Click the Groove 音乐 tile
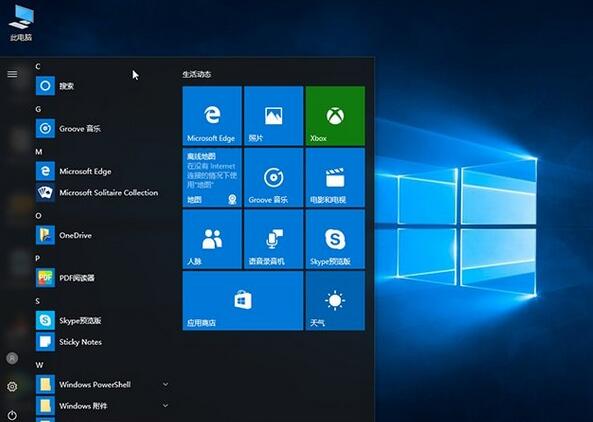The width and height of the screenshot is (593, 422). pos(274,177)
